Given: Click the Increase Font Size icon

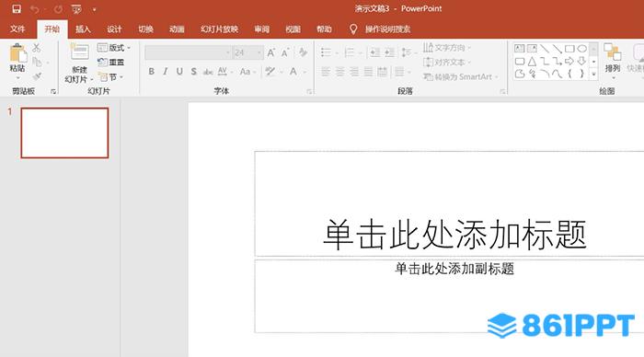Looking at the screenshot, I should (x=271, y=52).
